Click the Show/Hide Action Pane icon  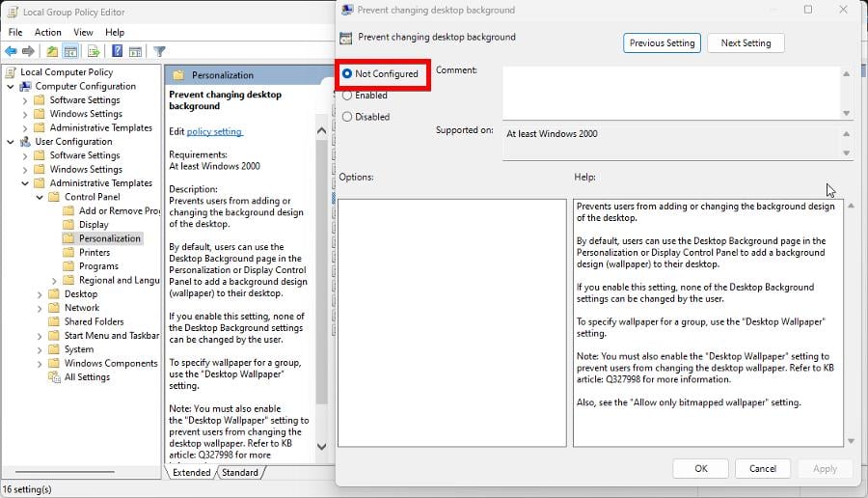(135, 51)
